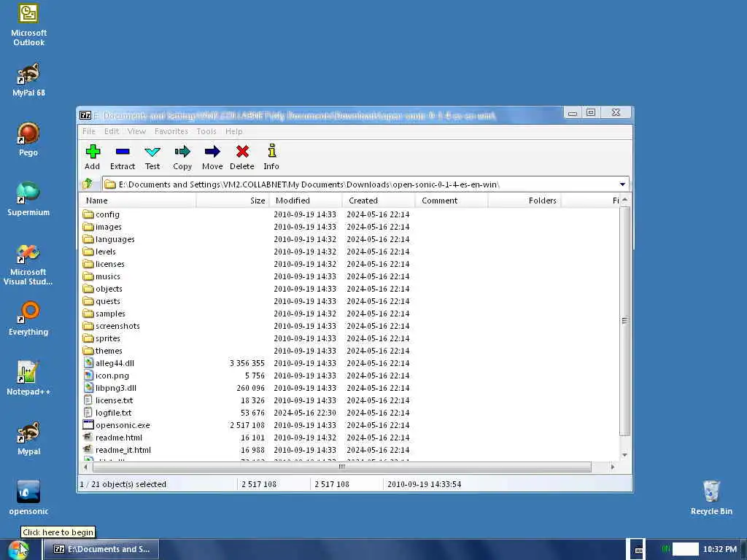
Task: Click the Move toolbar icon
Action: 212,157
